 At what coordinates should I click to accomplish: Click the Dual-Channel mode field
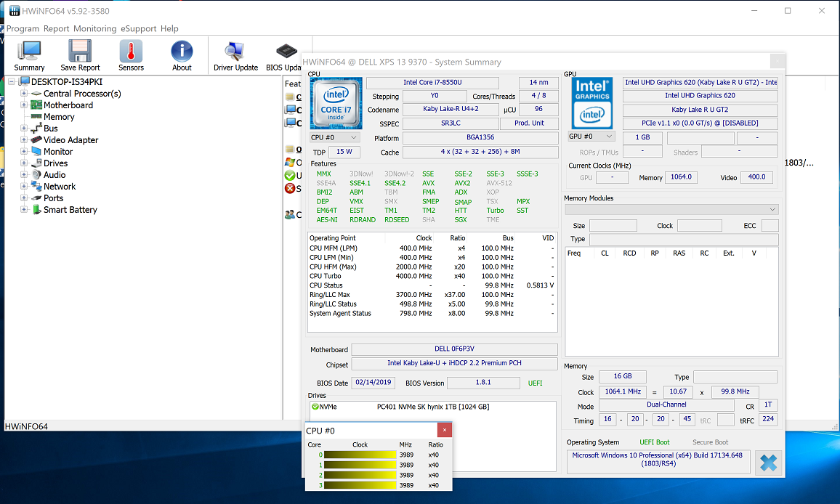pos(666,405)
